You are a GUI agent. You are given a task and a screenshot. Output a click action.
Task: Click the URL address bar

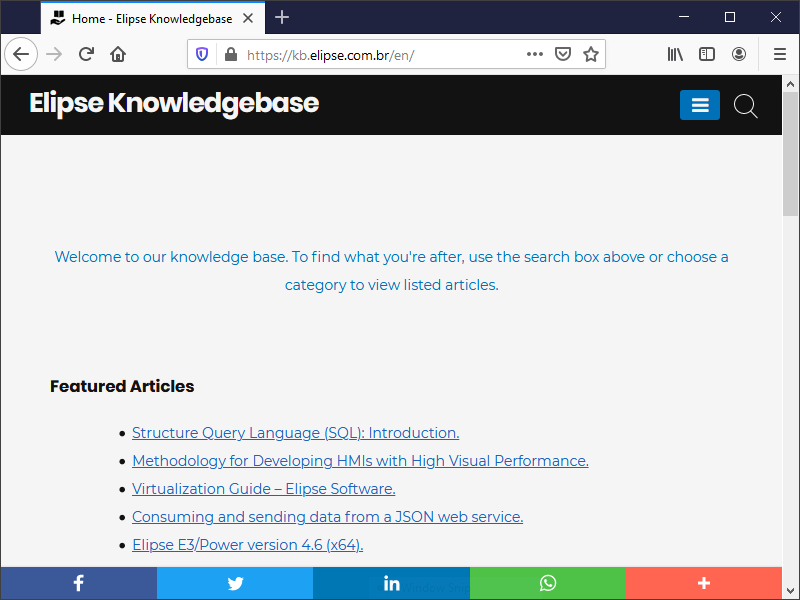(380, 54)
